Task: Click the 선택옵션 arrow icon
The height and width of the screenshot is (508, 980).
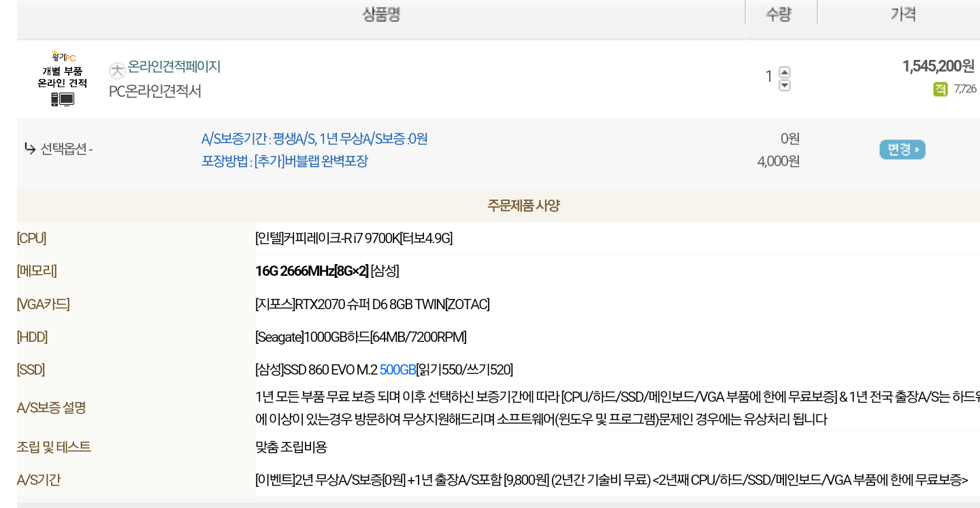Action: point(30,148)
